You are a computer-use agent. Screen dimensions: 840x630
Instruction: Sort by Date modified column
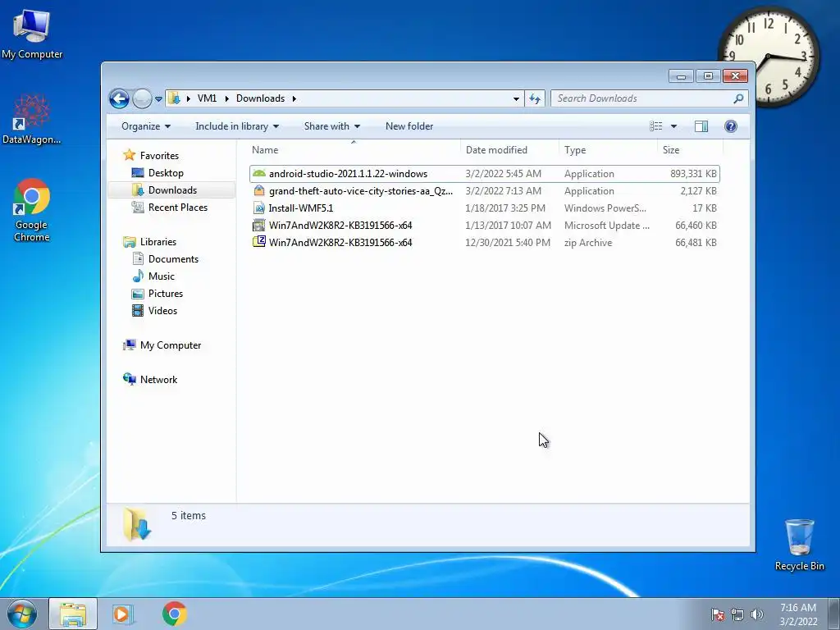coord(509,150)
